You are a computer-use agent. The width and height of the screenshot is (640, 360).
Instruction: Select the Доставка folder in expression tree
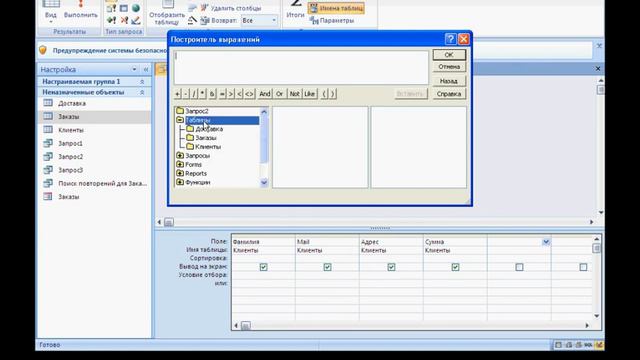pyautogui.click(x=209, y=129)
